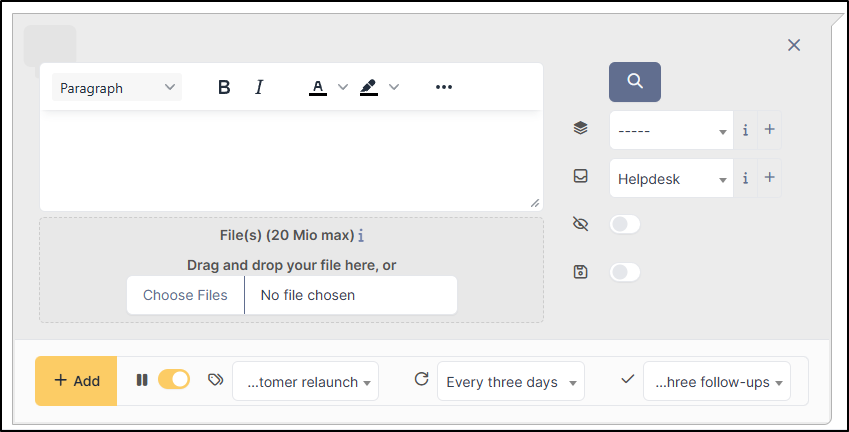Screen dimensions: 849x432
Task: Open the Paragraph style dropdown
Action: pos(117,88)
